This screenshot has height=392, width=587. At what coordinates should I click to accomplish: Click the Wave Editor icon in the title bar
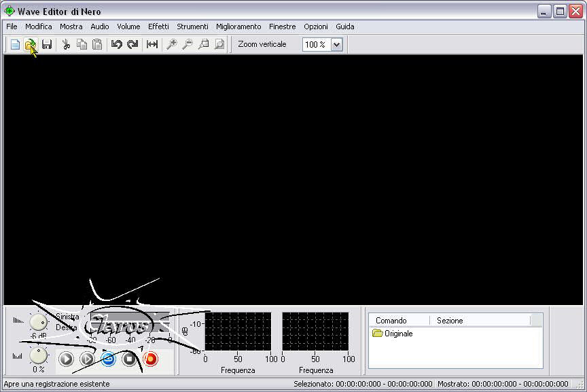tap(10, 12)
